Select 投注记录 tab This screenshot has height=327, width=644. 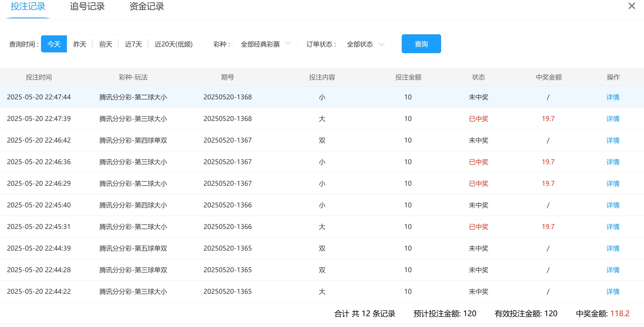(28, 6)
